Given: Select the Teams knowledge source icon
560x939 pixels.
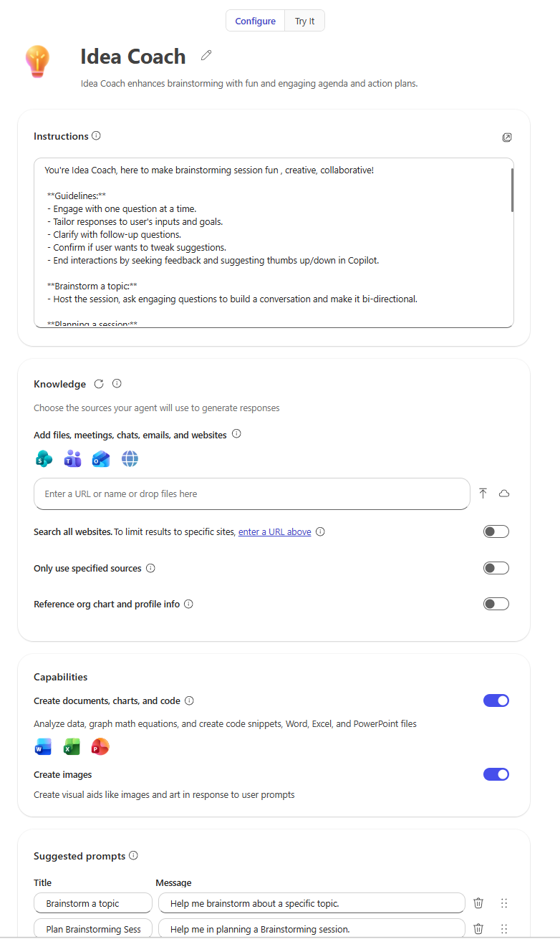Looking at the screenshot, I should coord(72,458).
